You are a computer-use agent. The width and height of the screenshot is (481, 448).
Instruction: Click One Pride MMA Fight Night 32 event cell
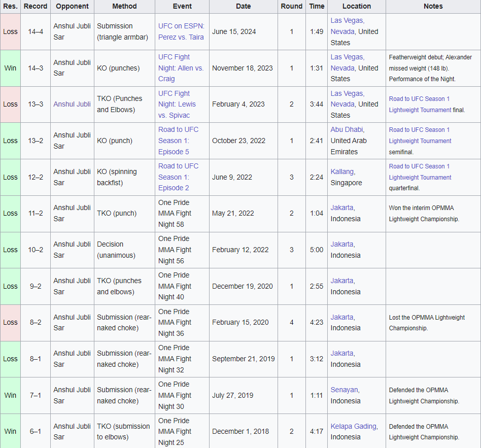(182, 359)
